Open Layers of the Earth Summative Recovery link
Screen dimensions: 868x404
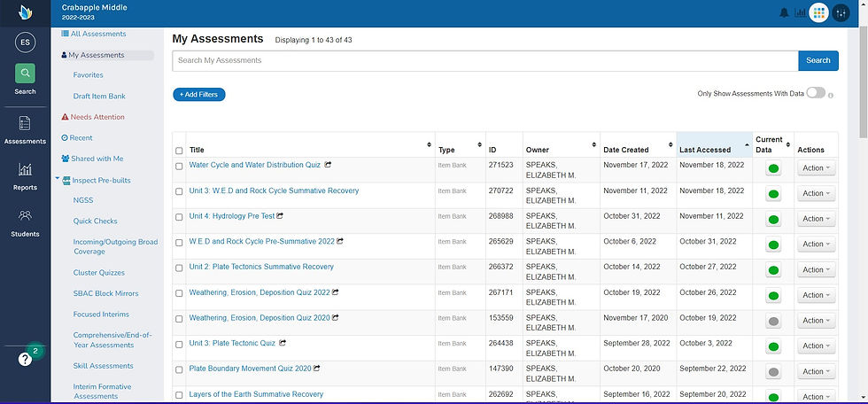(256, 394)
